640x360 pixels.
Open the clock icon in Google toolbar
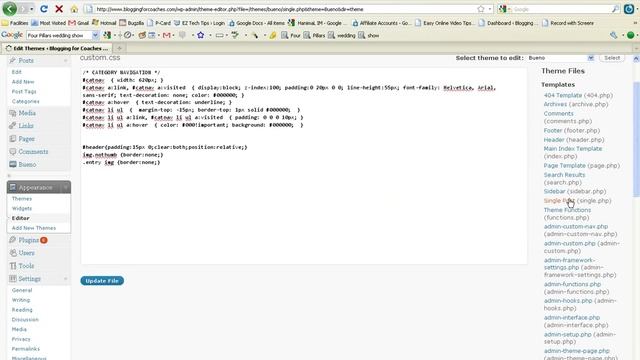coord(128,36)
